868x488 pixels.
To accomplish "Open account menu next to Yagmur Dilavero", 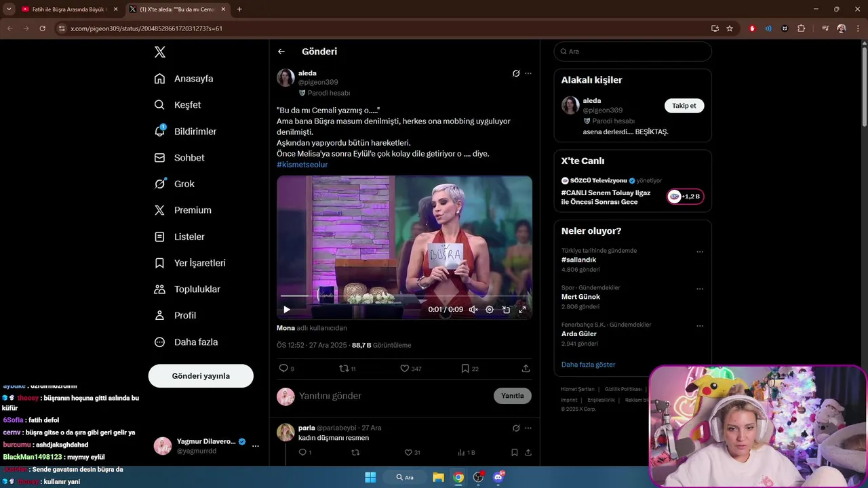I will click(x=256, y=446).
